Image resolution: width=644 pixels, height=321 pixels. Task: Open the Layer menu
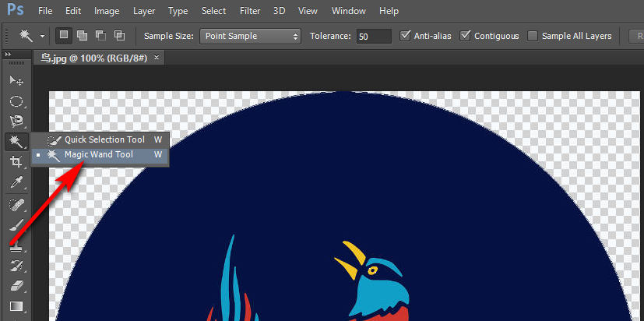144,11
